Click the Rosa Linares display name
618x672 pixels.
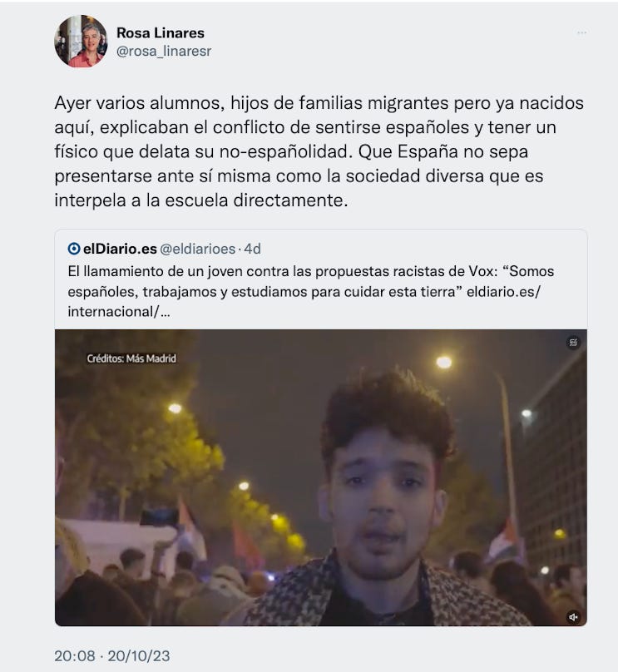click(161, 33)
